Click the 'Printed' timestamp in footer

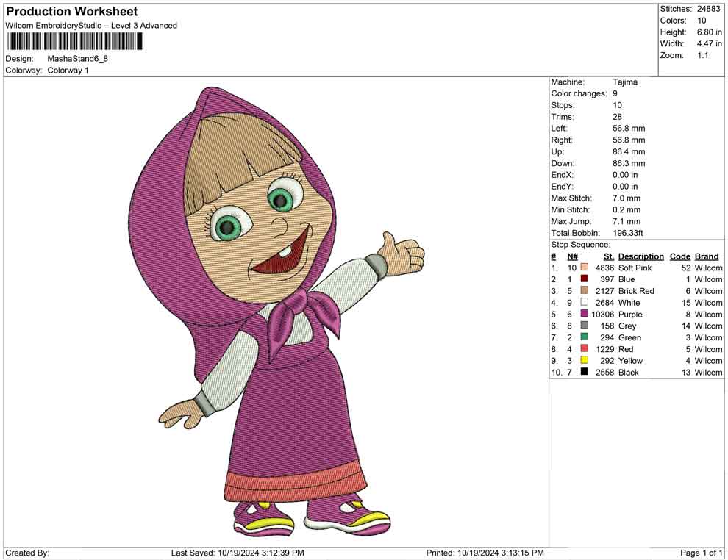click(x=485, y=553)
